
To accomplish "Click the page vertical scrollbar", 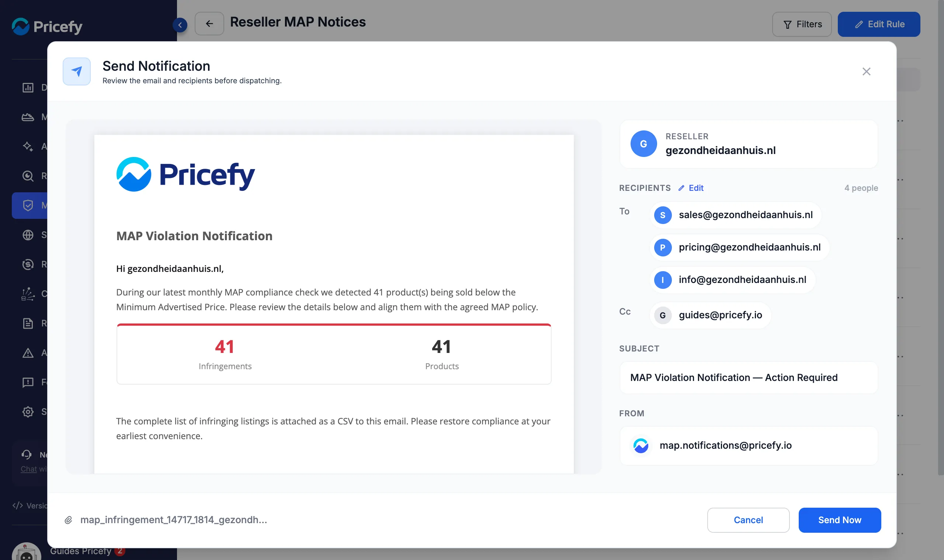I will click(x=941, y=238).
